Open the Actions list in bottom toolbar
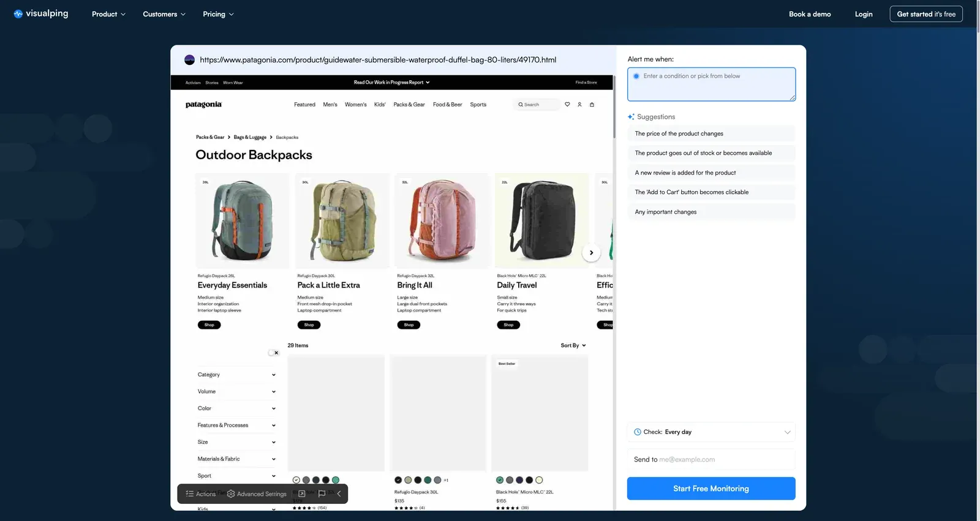This screenshot has height=521, width=980. coord(201,494)
